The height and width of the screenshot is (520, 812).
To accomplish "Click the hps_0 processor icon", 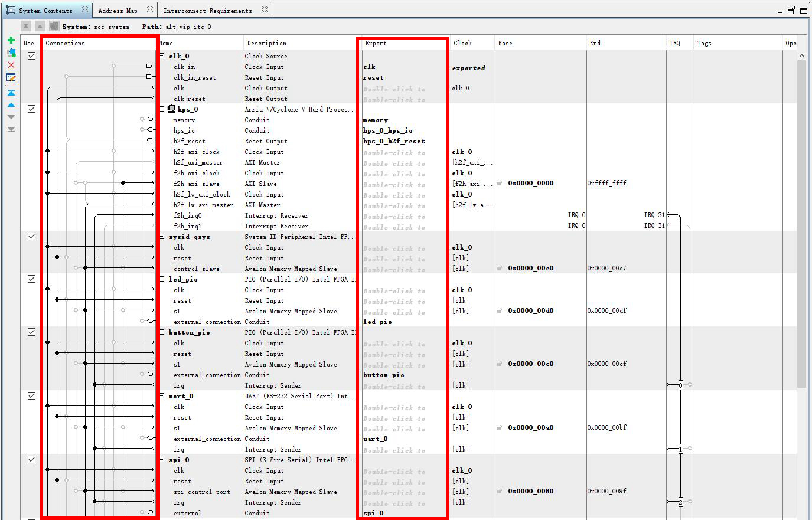I will [x=171, y=109].
